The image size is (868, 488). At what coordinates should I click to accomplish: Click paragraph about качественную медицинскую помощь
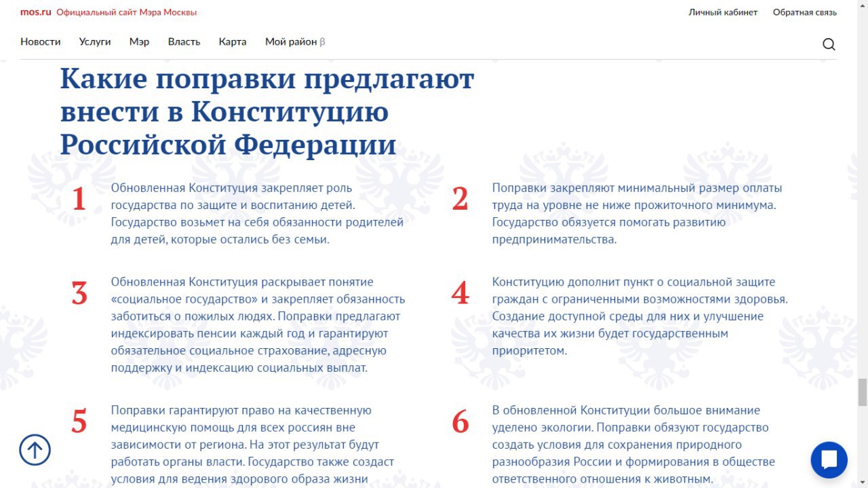[252, 445]
